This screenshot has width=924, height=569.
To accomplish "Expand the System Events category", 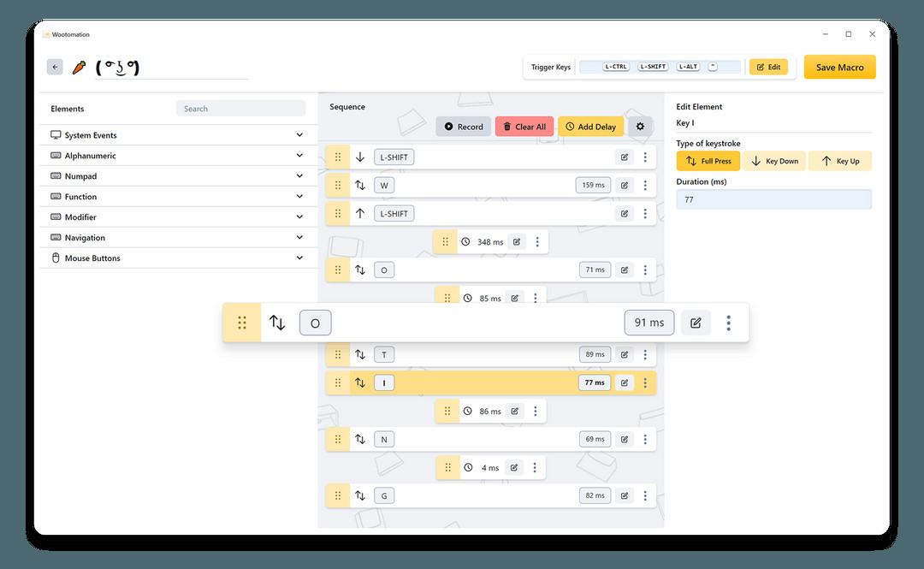I will coord(179,135).
